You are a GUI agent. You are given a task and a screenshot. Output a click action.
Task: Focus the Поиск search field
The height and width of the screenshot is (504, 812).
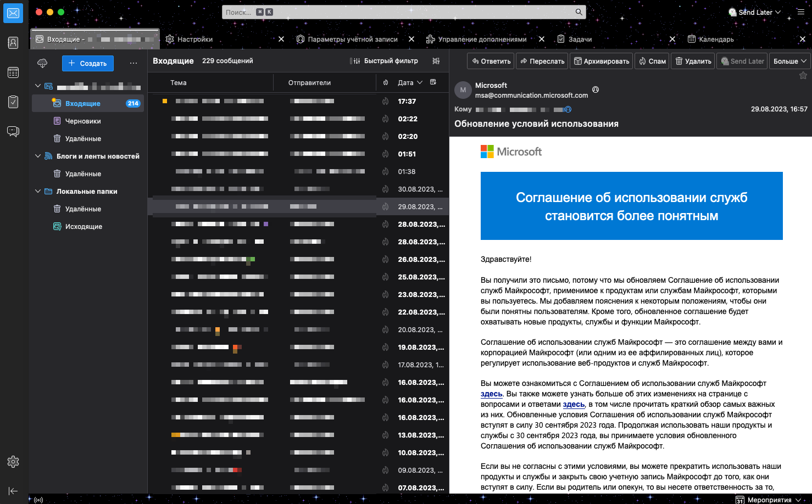[404, 12]
